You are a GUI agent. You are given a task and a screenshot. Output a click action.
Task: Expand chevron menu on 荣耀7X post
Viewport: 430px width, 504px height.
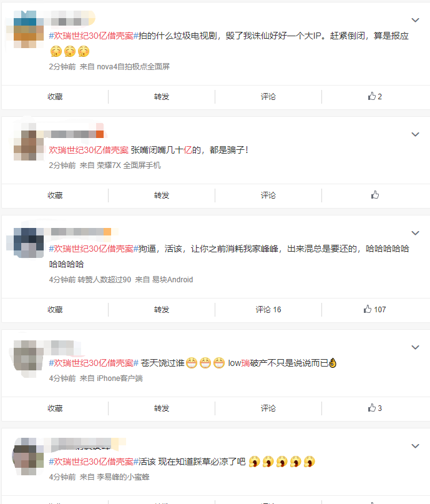[x=415, y=134]
